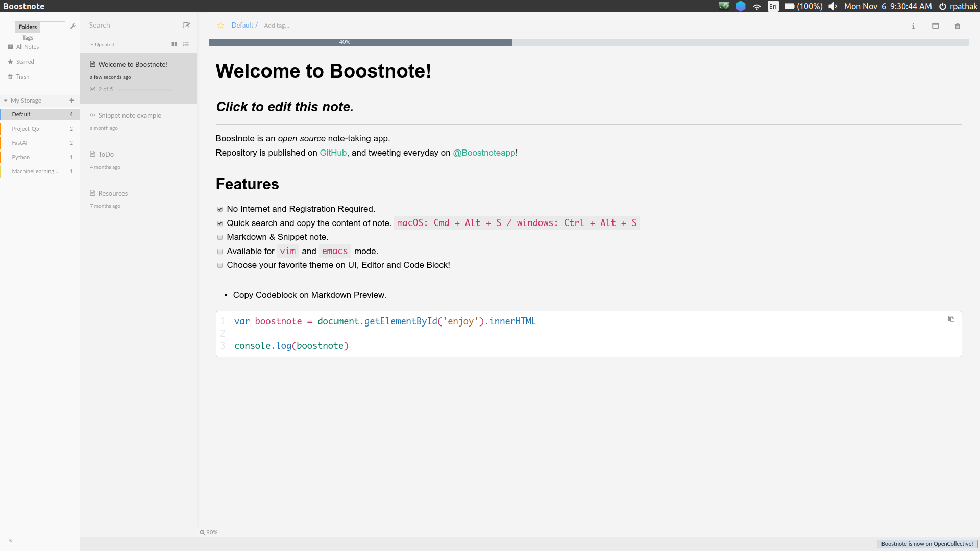The height and width of the screenshot is (551, 980).
Task: Copy the codeblock using copy icon
Action: tap(951, 319)
